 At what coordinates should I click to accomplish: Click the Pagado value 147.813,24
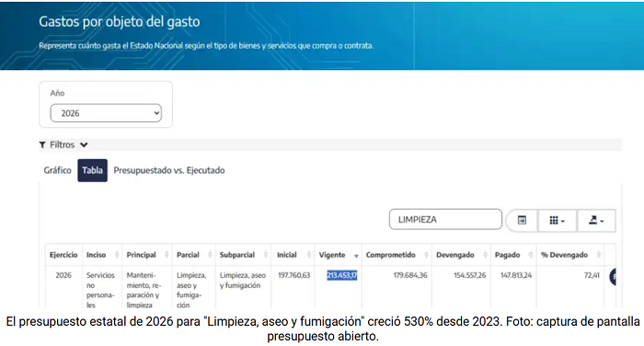pos(516,275)
